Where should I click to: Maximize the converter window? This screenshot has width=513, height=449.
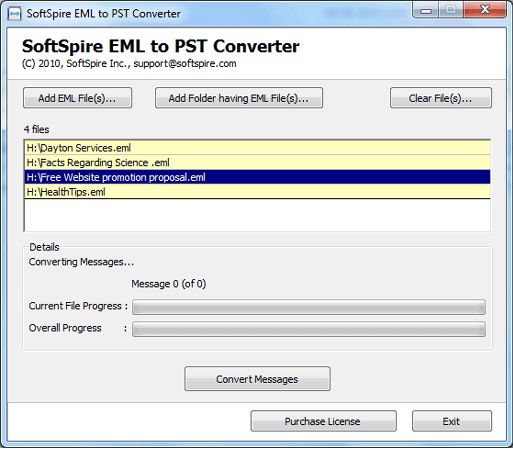(451, 10)
